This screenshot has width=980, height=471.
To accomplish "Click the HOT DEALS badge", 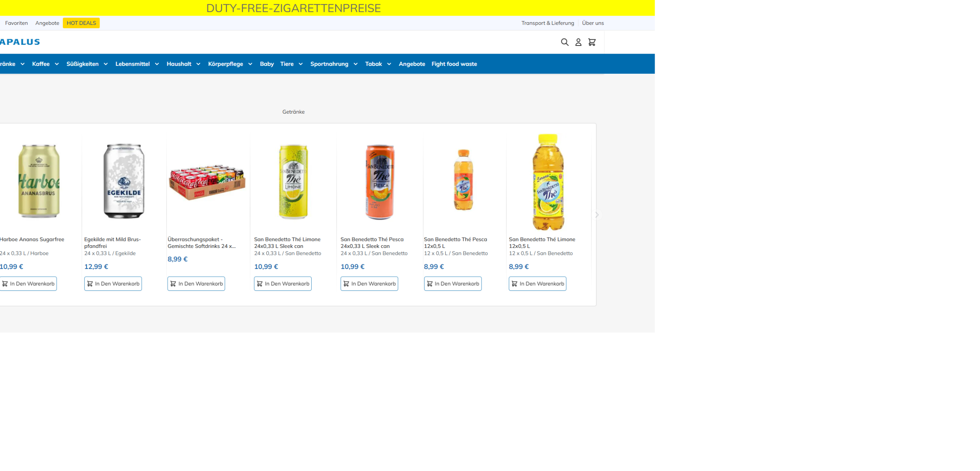I will 81,23.
